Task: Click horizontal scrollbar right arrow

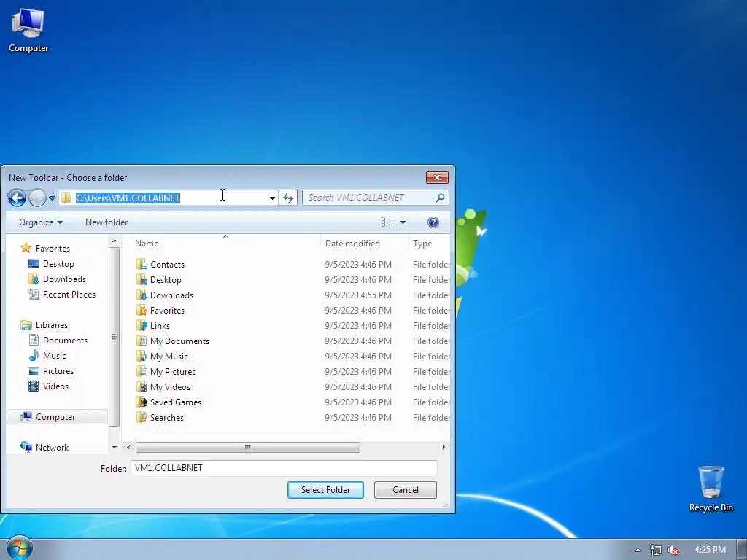Action: point(444,447)
